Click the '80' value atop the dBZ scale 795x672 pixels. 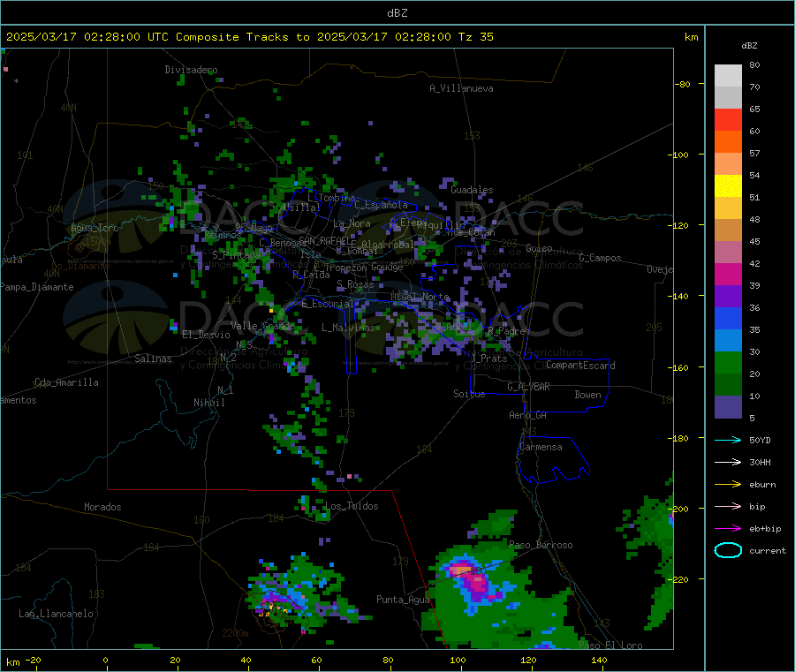[754, 64]
